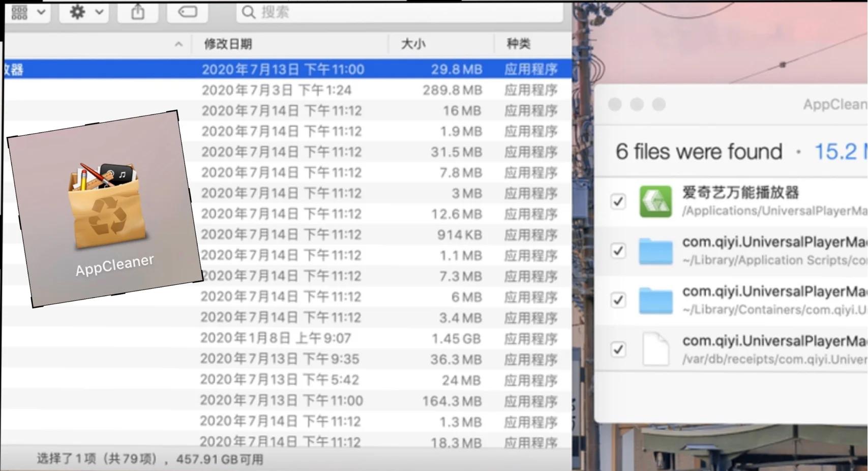The image size is (868, 471).
Task: Click the Finder share icon
Action: 138,12
